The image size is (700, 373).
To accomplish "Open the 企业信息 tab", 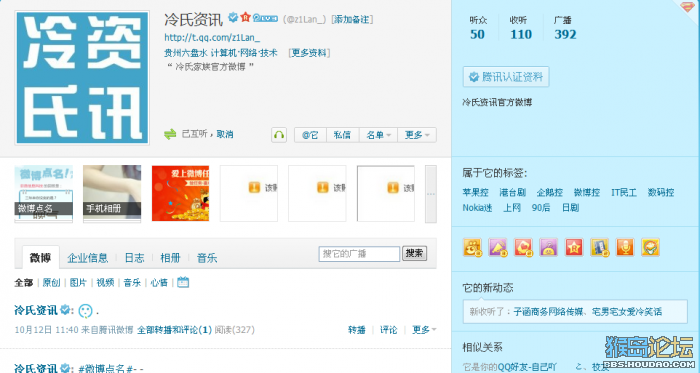I will coord(88,257).
